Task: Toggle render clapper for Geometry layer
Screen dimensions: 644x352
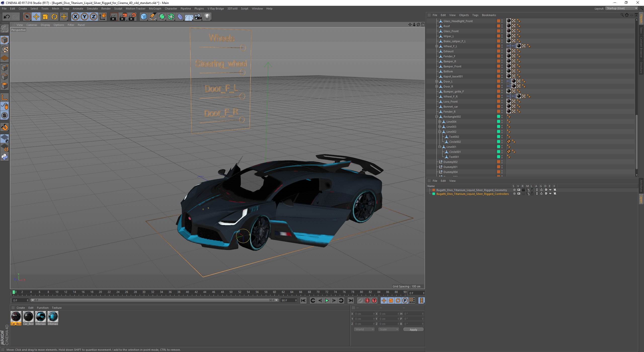Action: [x=523, y=190]
